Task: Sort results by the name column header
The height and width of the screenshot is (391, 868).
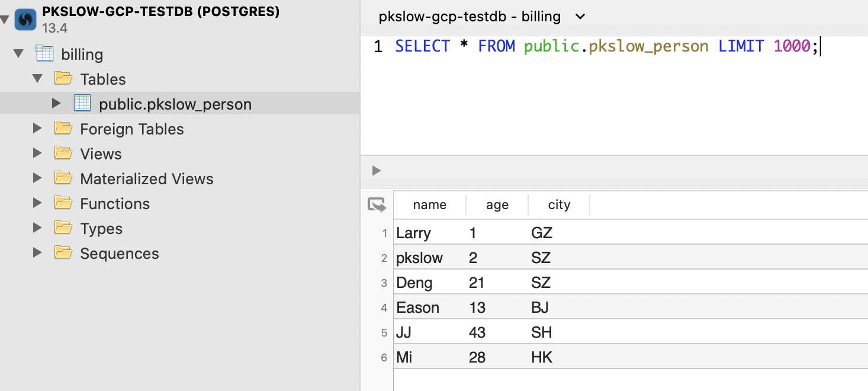Action: (x=430, y=205)
